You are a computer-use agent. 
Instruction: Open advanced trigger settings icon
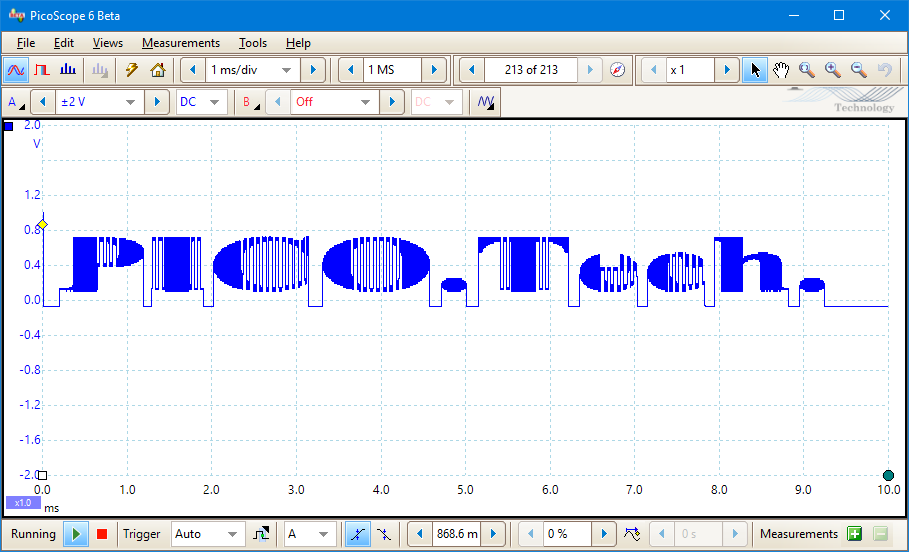tap(261, 534)
